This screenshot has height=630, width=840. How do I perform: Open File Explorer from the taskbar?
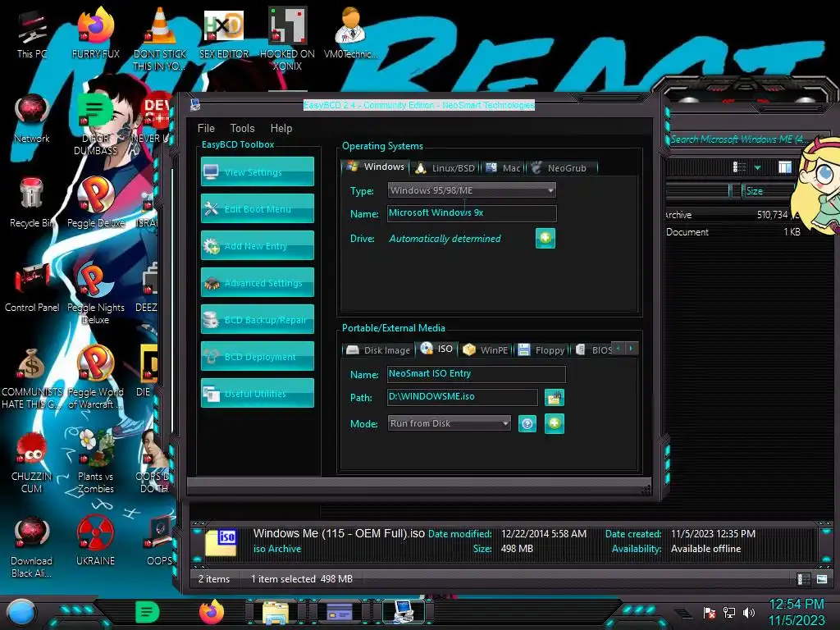[276, 612]
